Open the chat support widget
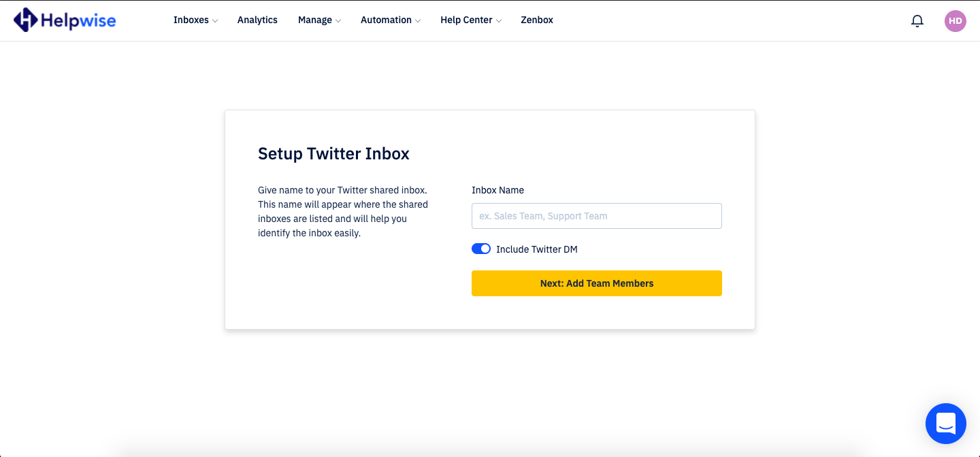This screenshot has width=980, height=457. (946, 423)
